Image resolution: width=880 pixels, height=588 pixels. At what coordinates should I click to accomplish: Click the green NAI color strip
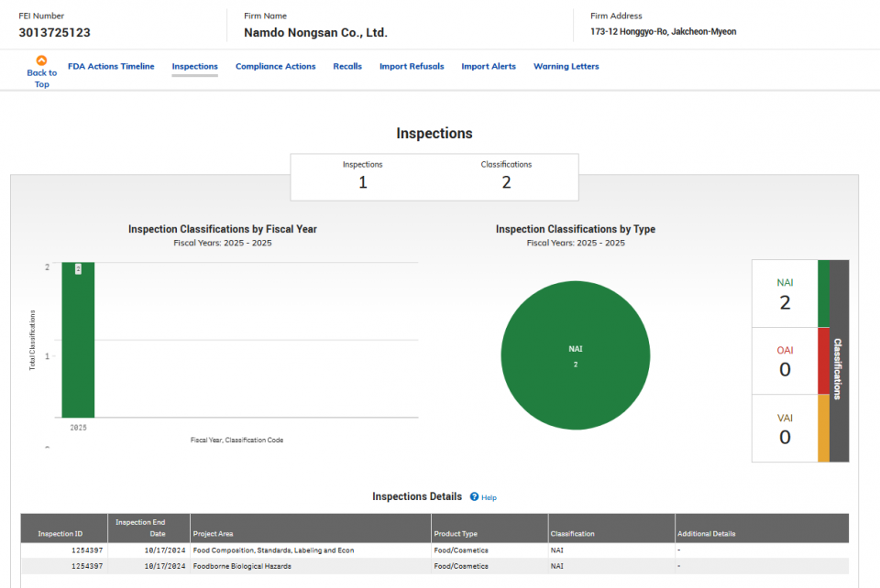click(x=823, y=294)
